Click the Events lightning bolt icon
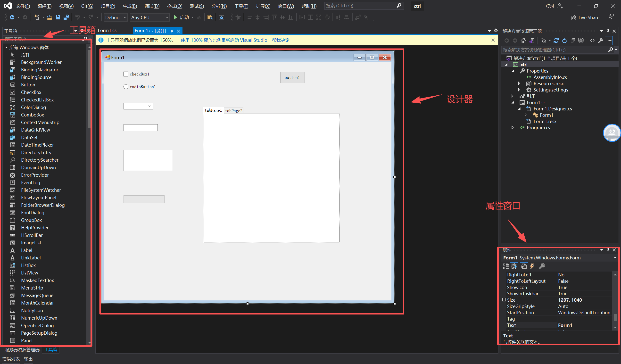This screenshot has height=364, width=621. (x=532, y=266)
